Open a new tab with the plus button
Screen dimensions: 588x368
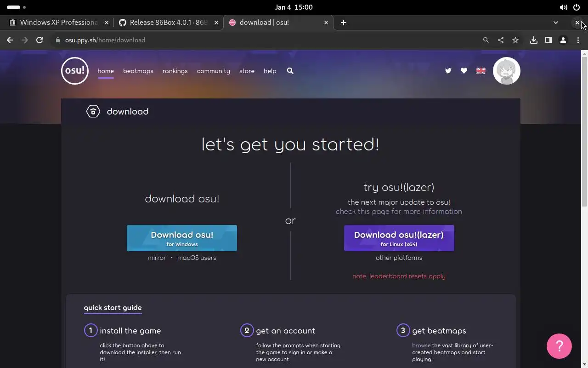[343, 23]
